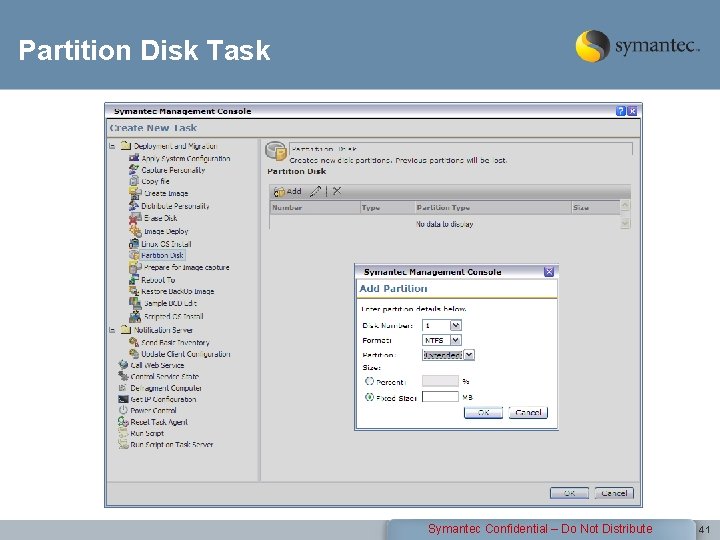The image size is (720, 540).
Task: Open the Disk Number dropdown
Action: click(455, 325)
